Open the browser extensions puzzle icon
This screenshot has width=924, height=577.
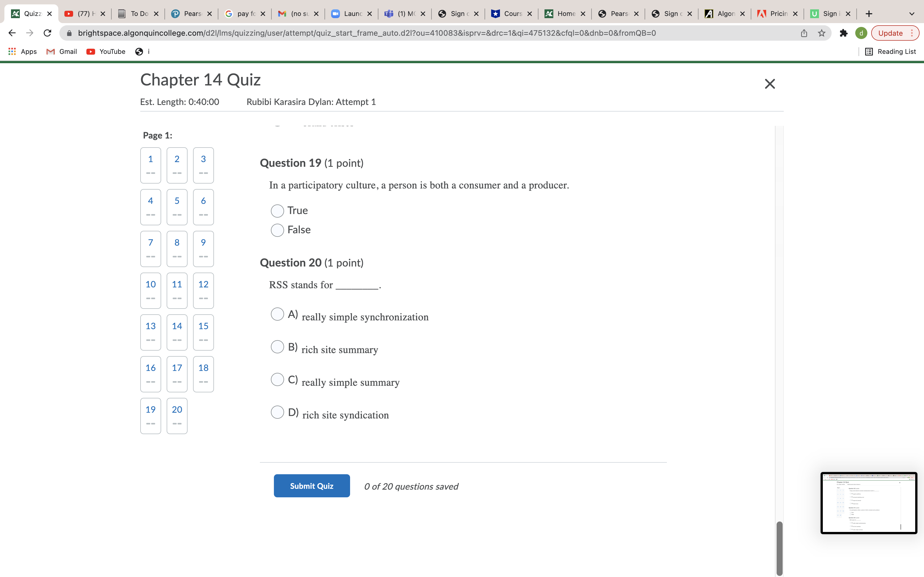tap(843, 33)
